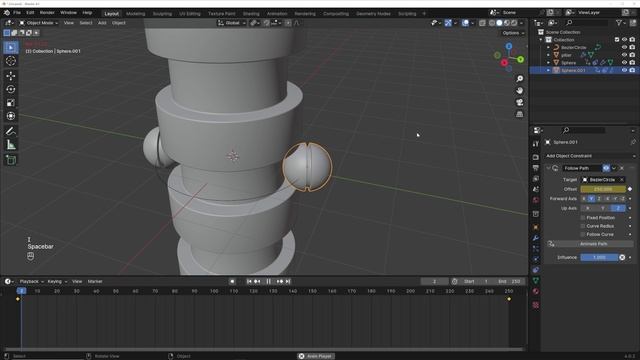
Task: Jump to the timeline end frame
Action: 288,282
